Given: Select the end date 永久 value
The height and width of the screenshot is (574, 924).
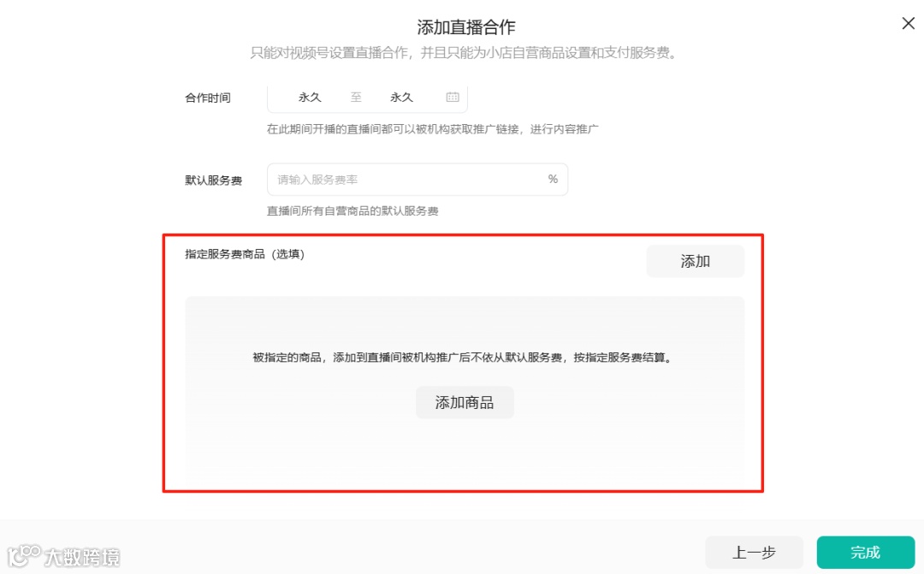Looking at the screenshot, I should (x=401, y=98).
